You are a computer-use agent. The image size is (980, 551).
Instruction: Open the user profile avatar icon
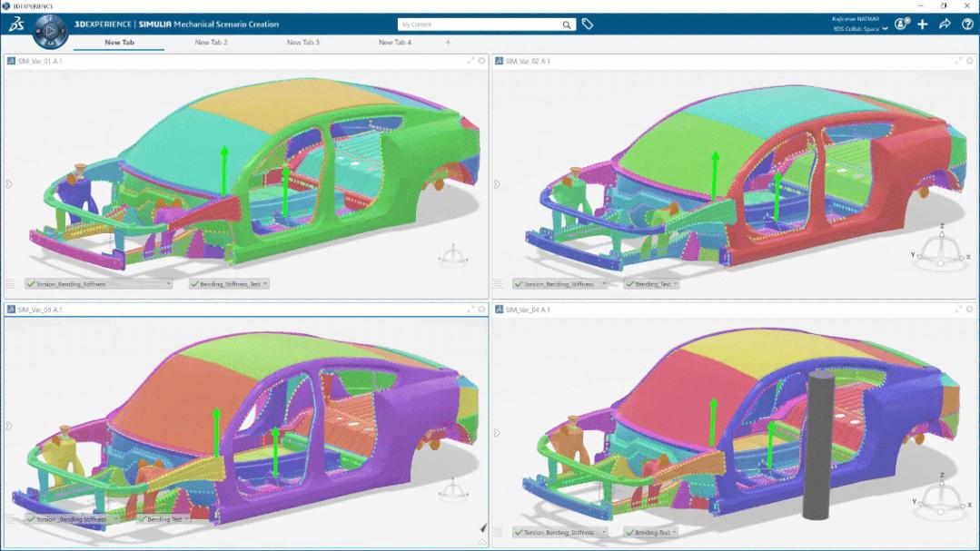coord(899,25)
